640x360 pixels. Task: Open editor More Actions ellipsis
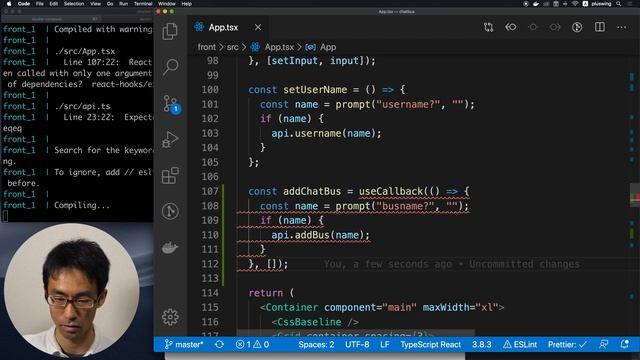tap(622, 27)
